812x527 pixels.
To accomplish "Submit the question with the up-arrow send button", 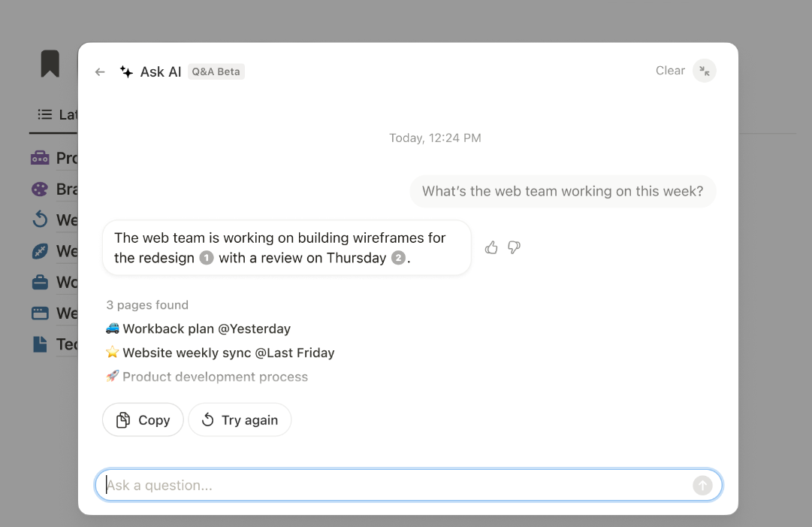I will point(702,486).
